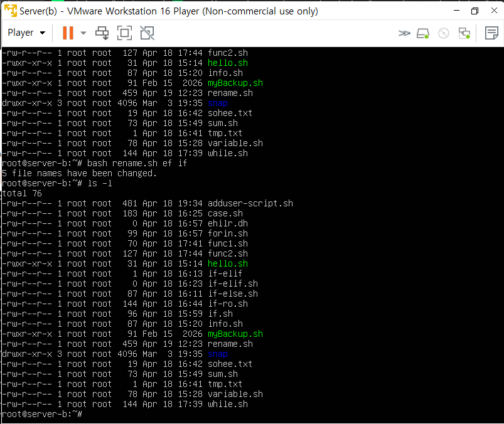The height and width of the screenshot is (424, 504).
Task: Click blue snap directory in upper listing
Action: coord(218,103)
